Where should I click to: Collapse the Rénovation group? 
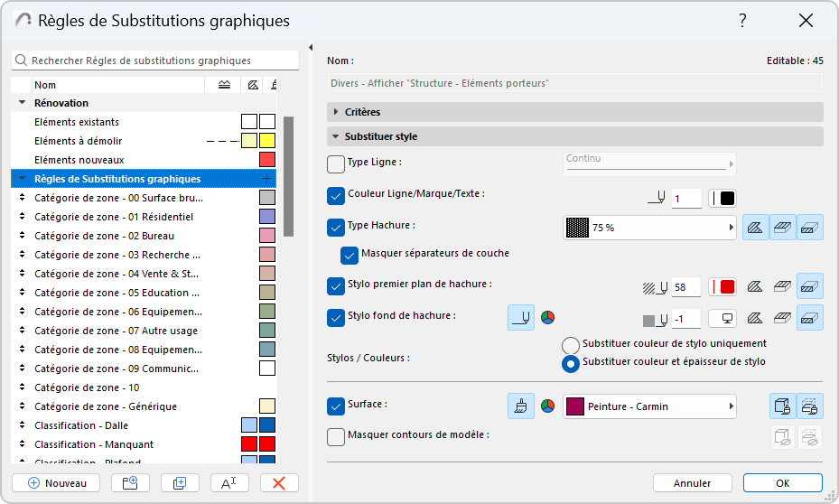point(22,102)
